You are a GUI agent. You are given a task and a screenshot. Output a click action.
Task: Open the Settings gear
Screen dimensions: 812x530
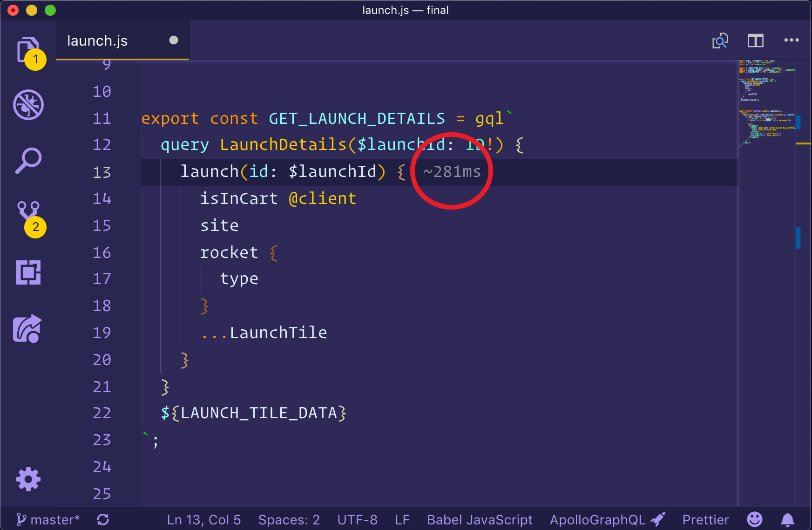pyautogui.click(x=28, y=479)
